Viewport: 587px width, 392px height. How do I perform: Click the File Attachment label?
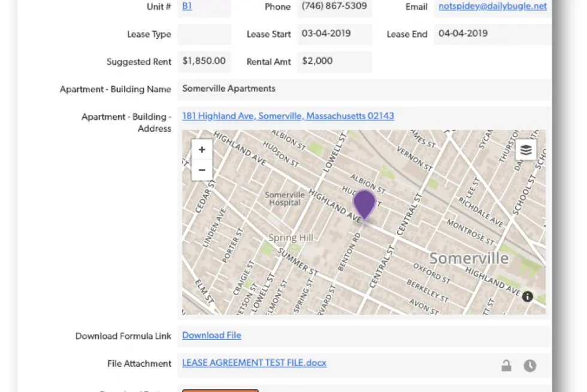pos(139,364)
